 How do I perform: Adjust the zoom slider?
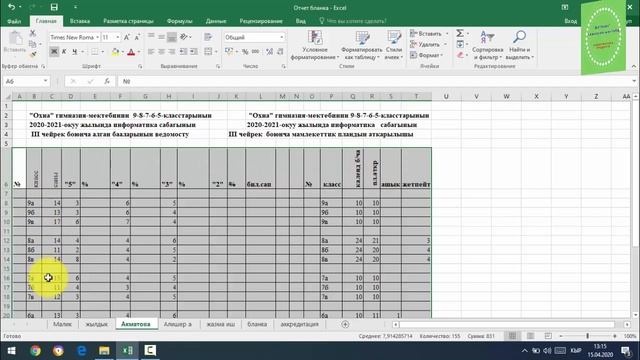pyautogui.click(x=587, y=336)
